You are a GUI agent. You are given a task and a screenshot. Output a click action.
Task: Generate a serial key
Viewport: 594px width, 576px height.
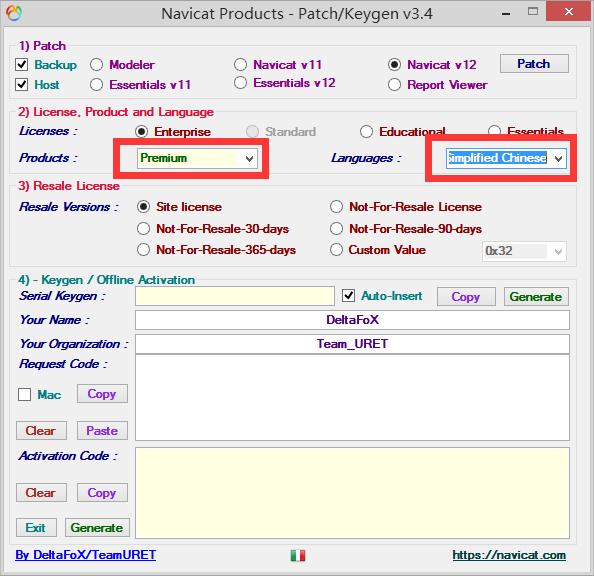536,297
